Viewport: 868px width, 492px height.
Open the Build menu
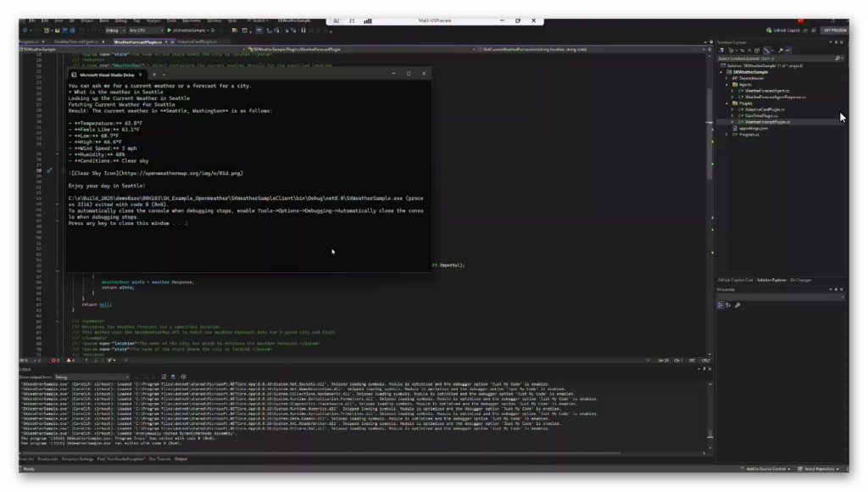tap(103, 20)
